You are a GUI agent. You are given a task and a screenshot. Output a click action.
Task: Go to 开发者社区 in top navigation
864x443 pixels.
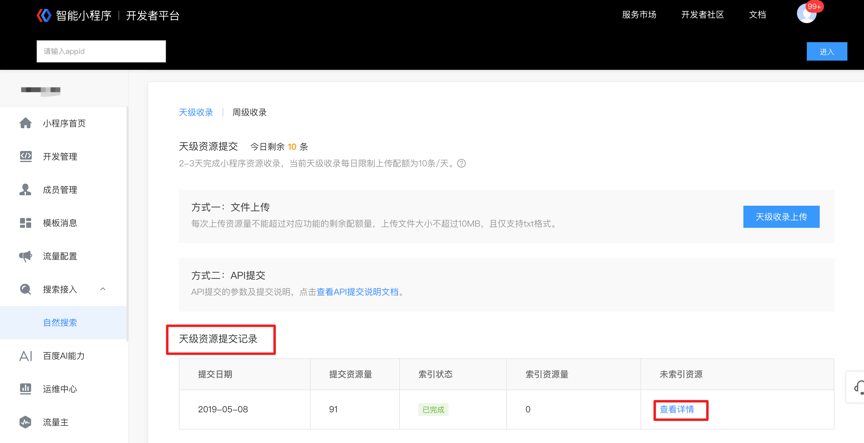tap(702, 15)
